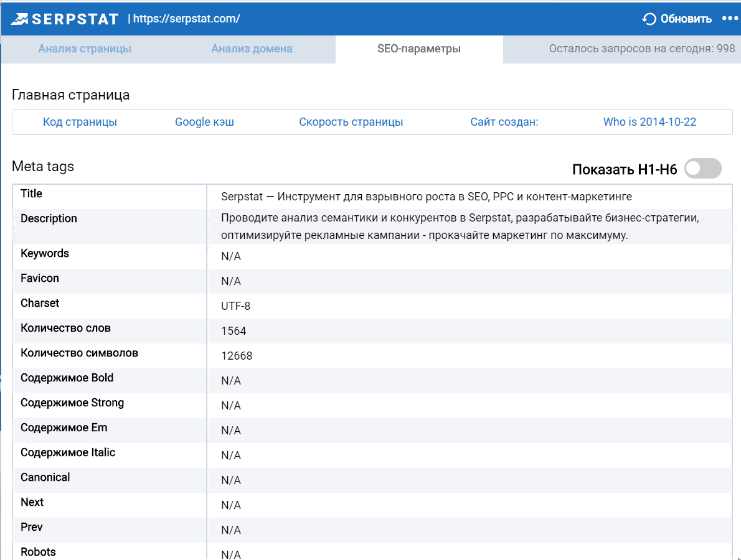Select the Keywords row label
Viewport: 741px width, 560px height.
(45, 254)
